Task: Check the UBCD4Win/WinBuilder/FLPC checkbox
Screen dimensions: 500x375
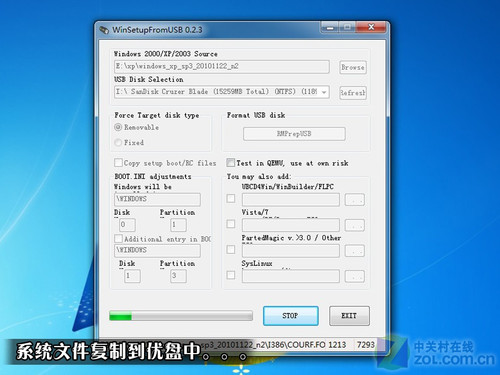Action: (231, 199)
